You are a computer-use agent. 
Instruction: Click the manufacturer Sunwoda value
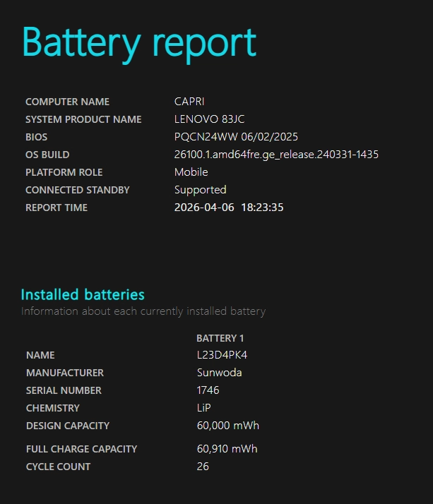[219, 373]
